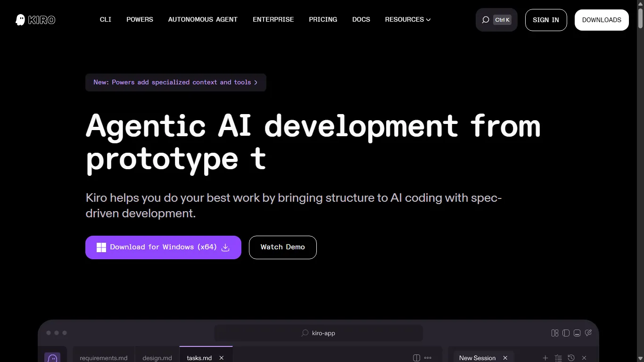This screenshot has height=362, width=644.
Task: Open the Powers announcement banner chevron
Action: pyautogui.click(x=256, y=82)
